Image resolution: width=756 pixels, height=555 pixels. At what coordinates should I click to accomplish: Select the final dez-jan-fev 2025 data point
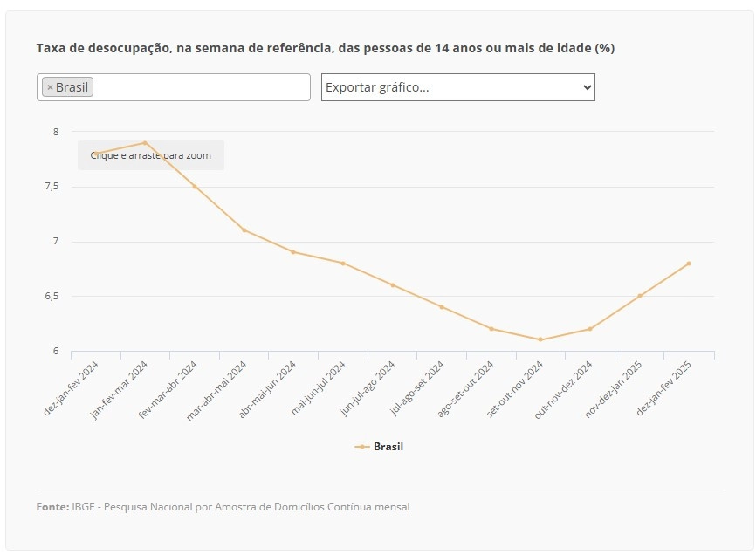point(689,264)
